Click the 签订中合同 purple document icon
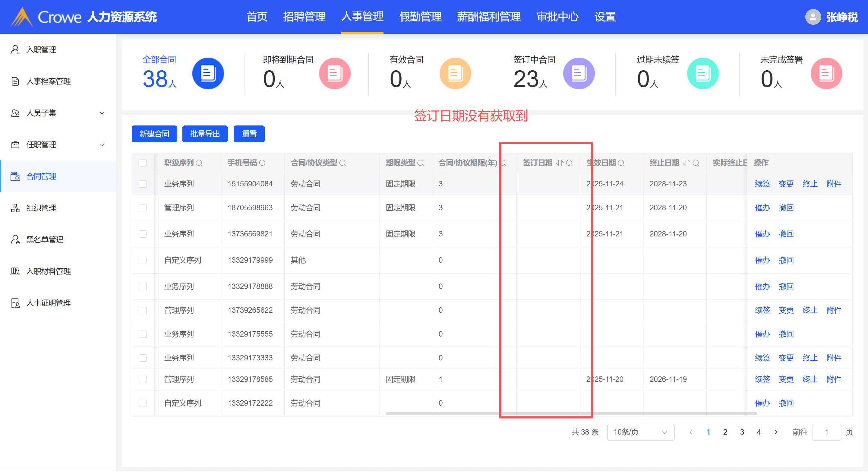The height and width of the screenshot is (472, 868). 579,74
